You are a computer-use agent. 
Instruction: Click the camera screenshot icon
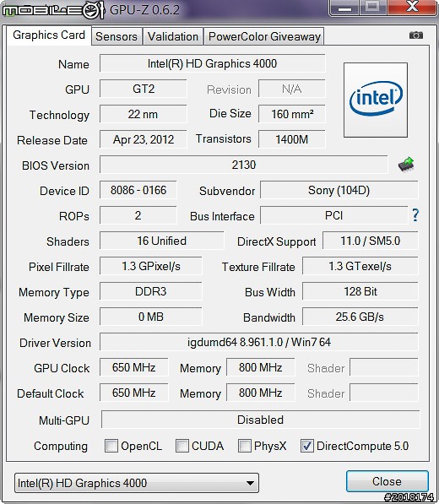(x=416, y=35)
